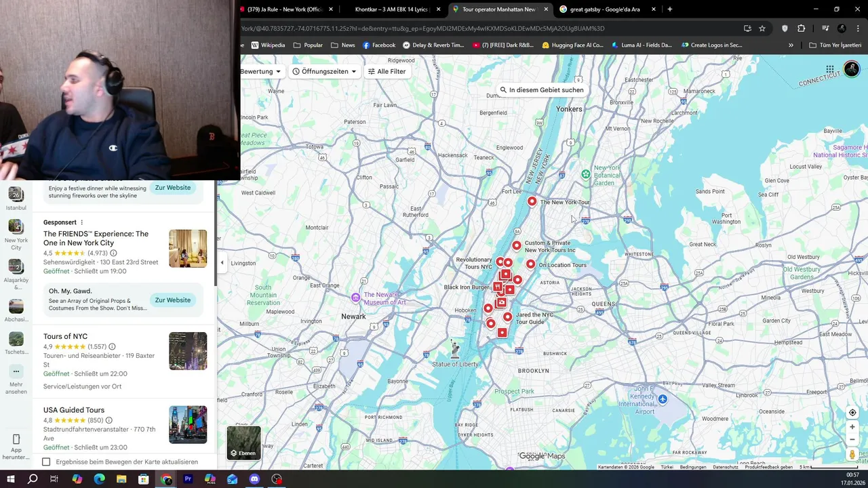868x488 pixels.
Task: Zoom out the map with minus button
Action: click(852, 439)
